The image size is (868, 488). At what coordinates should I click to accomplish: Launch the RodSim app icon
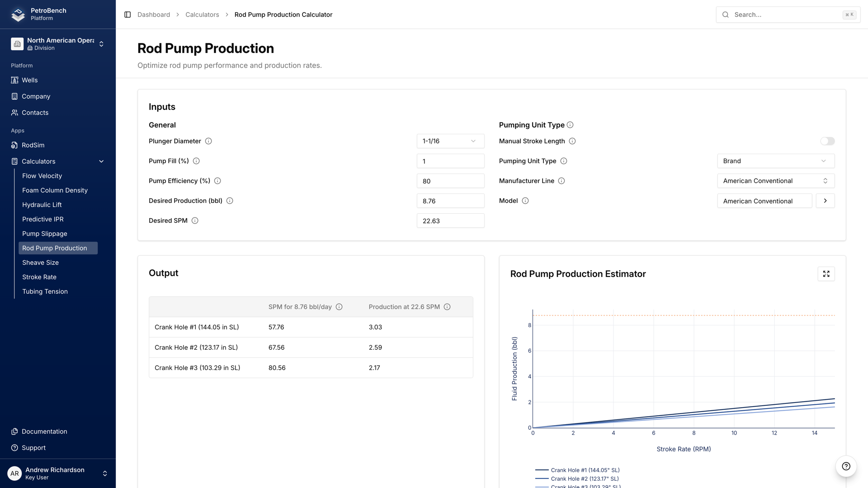pyautogui.click(x=14, y=145)
